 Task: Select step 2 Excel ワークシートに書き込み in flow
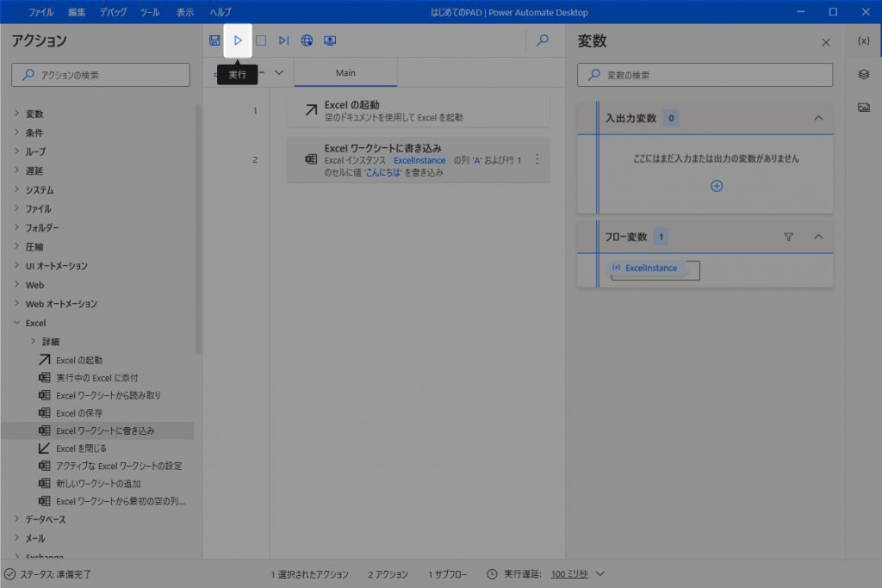(x=418, y=159)
